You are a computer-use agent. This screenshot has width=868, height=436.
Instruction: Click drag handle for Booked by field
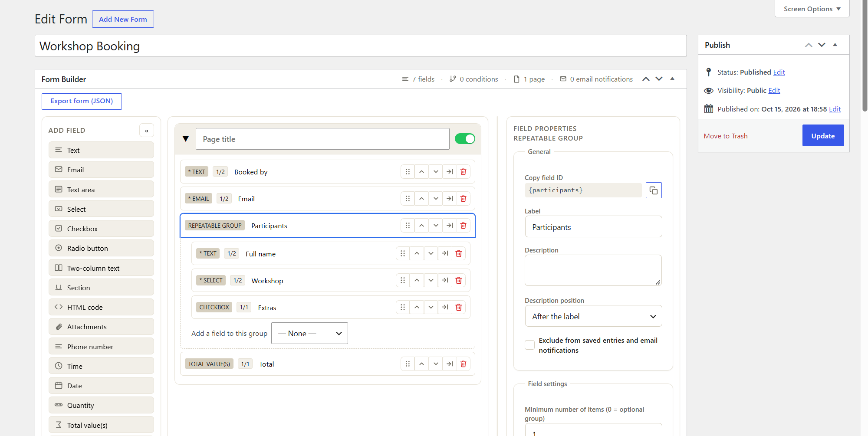[x=408, y=172]
